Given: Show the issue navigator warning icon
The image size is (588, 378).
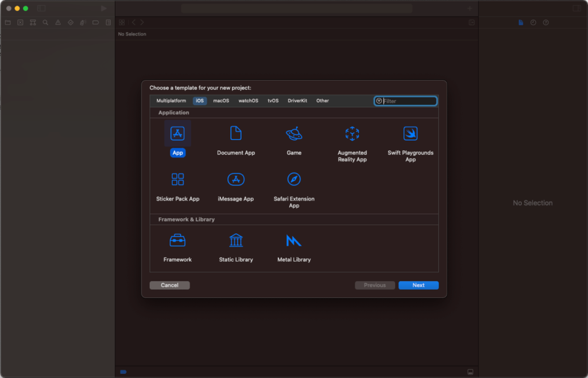Looking at the screenshot, I should 58,22.
